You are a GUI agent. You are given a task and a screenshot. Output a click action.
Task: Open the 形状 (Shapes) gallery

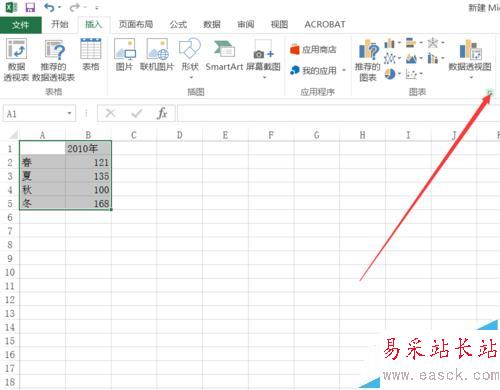[190, 54]
